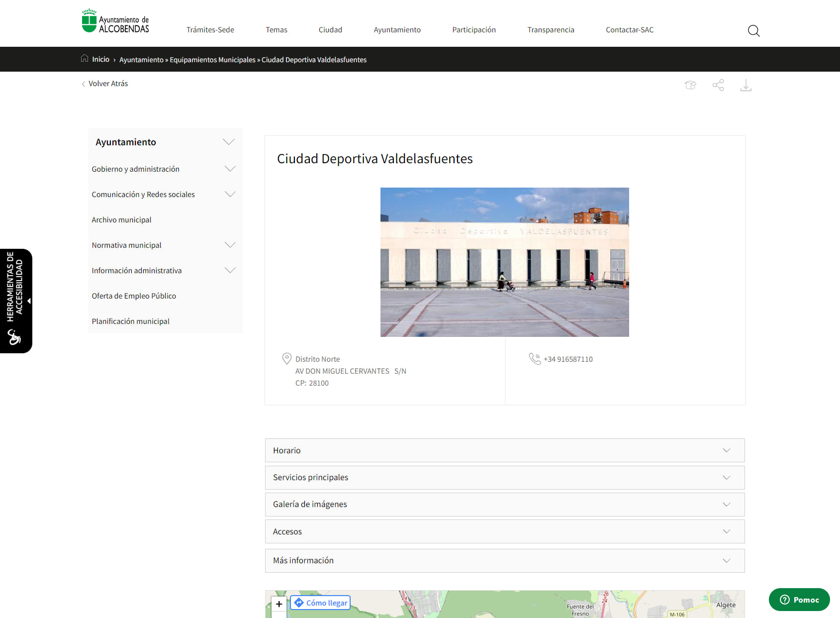Expand the Más información accordion
Screen dimensions: 840x618
[505, 561]
